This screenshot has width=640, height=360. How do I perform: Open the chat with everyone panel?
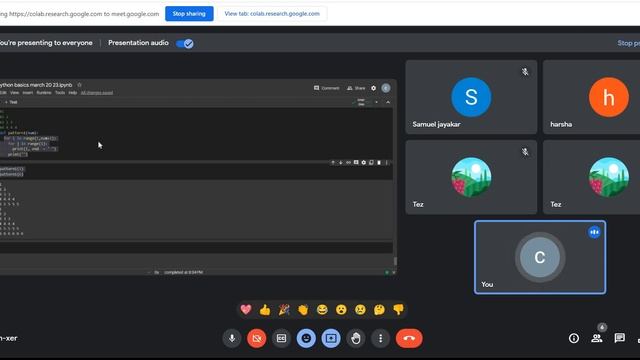[x=620, y=338]
